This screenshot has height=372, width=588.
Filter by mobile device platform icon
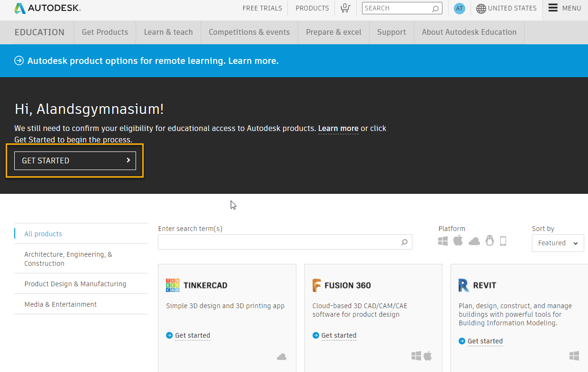[503, 241]
